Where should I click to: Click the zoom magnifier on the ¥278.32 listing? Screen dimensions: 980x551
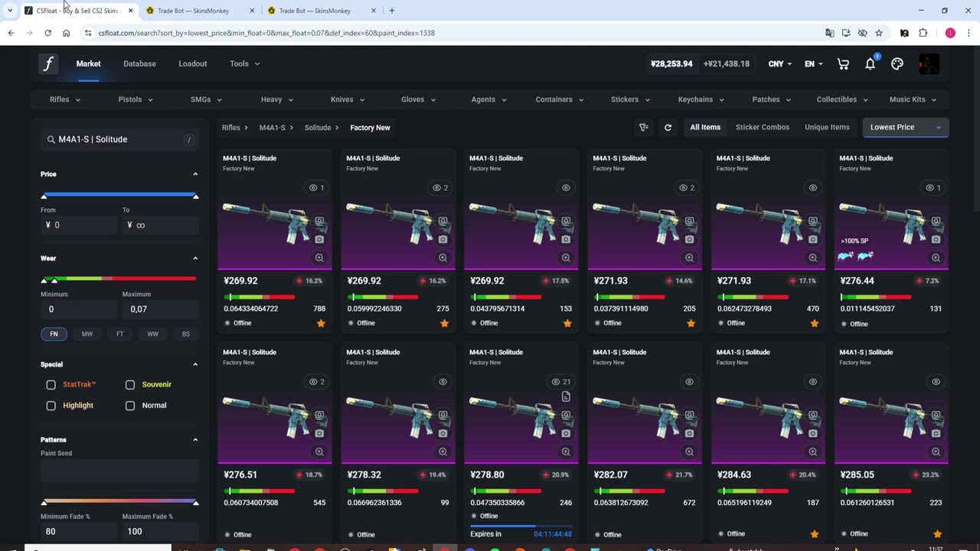443,452
